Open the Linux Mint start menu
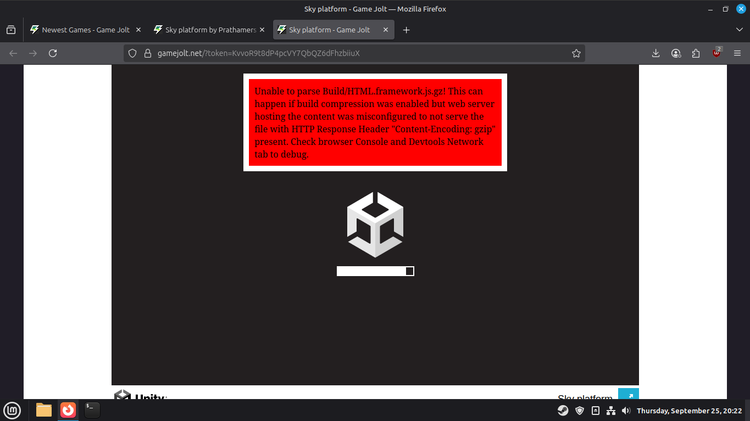750x421 pixels. [x=12, y=410]
